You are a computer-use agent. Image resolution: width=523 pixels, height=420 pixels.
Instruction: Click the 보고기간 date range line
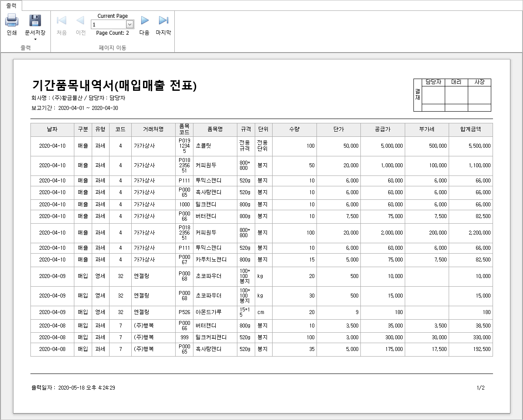click(75, 108)
